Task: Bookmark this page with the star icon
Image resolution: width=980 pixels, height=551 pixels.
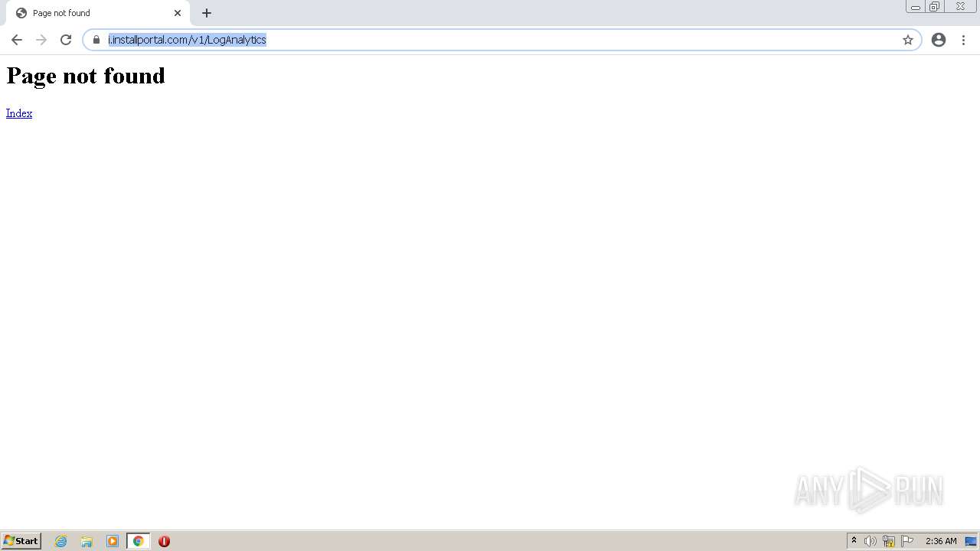Action: [x=908, y=40]
